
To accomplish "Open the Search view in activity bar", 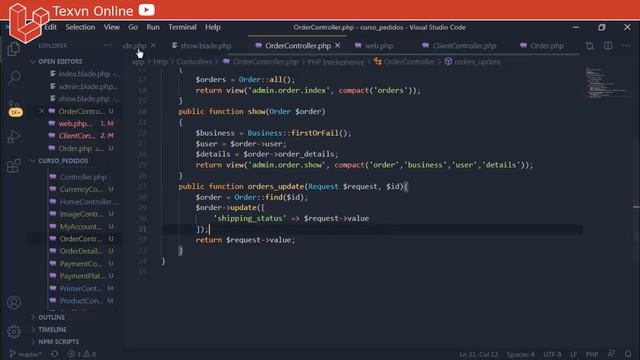I will (14, 77).
